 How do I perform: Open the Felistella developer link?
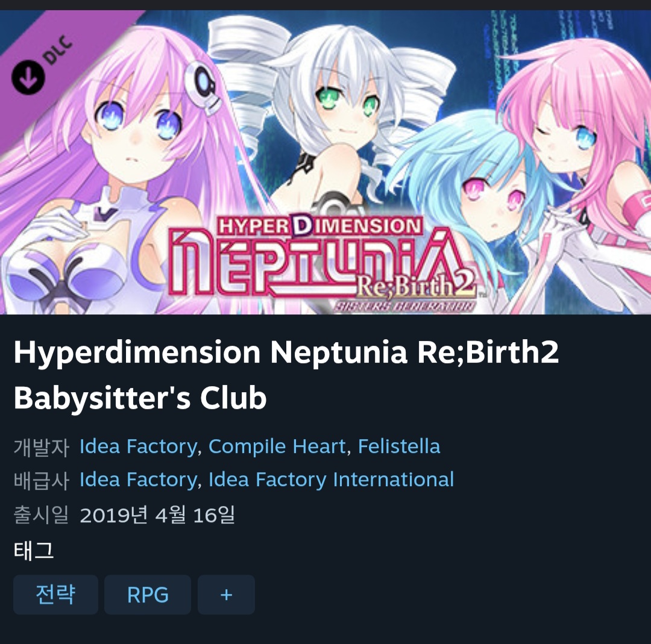399,446
